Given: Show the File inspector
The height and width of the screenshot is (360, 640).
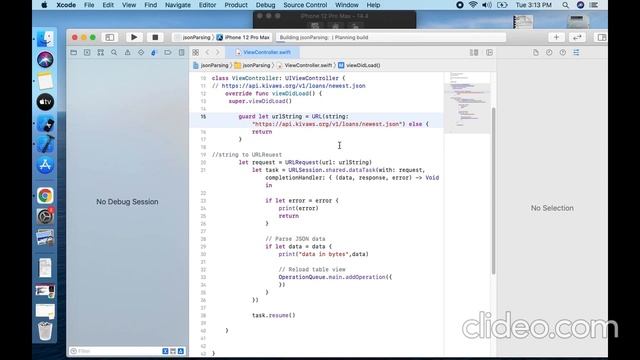Looking at the screenshot, I should (x=536, y=52).
